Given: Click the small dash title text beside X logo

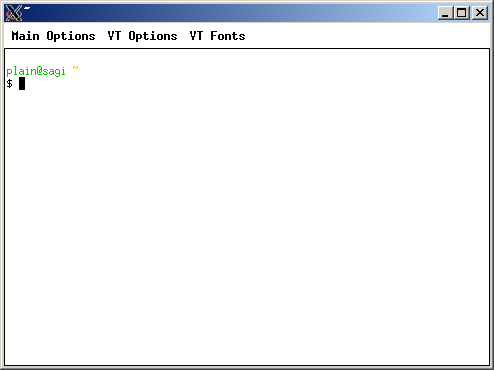Looking at the screenshot, I should [x=27, y=8].
